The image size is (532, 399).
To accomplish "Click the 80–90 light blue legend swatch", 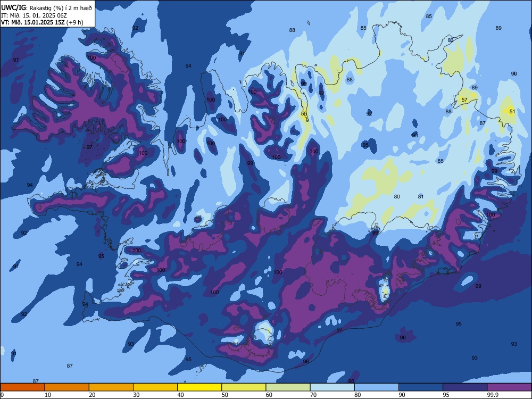I will [x=377, y=387].
